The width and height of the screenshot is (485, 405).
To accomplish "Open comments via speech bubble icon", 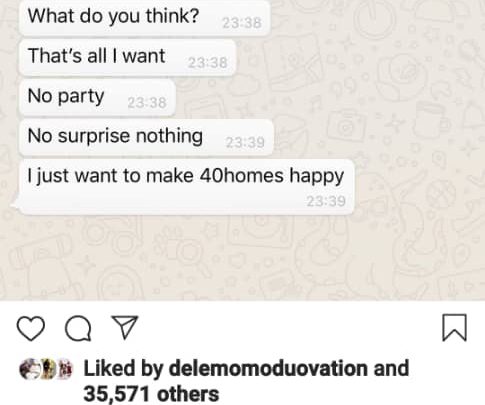I will pyautogui.click(x=78, y=328).
